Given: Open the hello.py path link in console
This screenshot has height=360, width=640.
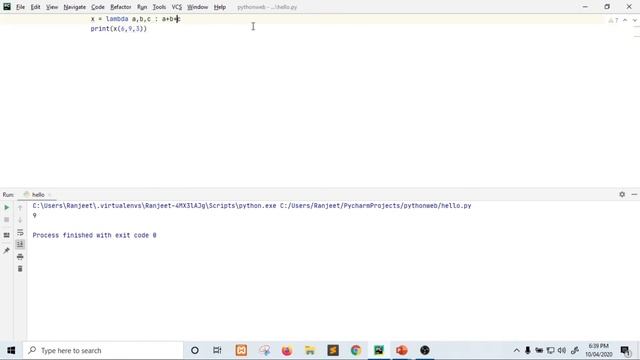Looking at the screenshot, I should (376, 206).
